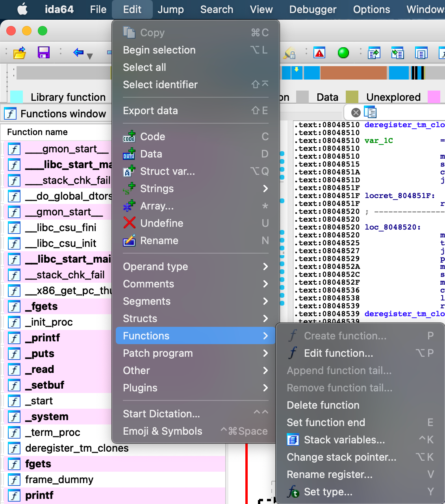Click the Code menu icon
This screenshot has width=445, height=504.
[x=129, y=136]
